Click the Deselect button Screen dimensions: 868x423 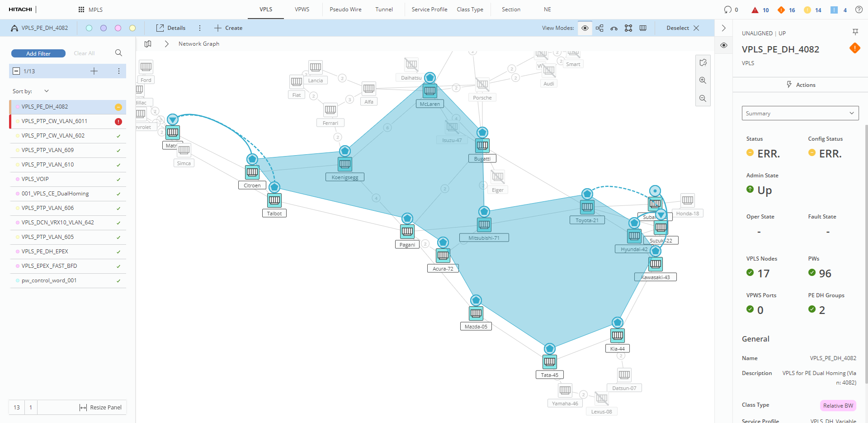pos(682,28)
